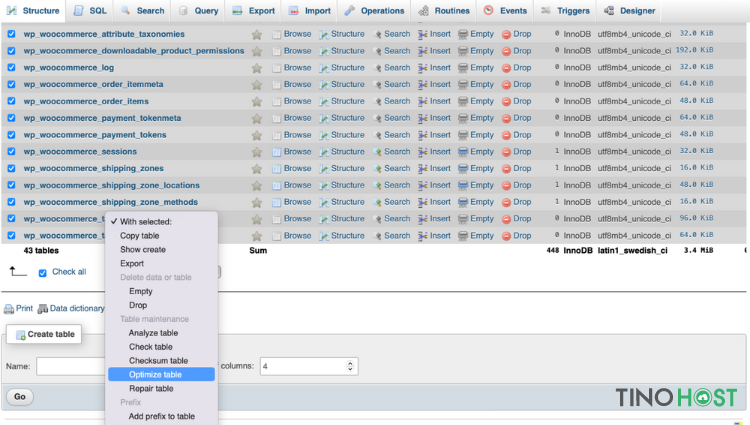Click Search icon for wp_woocommerce_payment_tokenmeta
750x425 pixels.
click(x=377, y=118)
